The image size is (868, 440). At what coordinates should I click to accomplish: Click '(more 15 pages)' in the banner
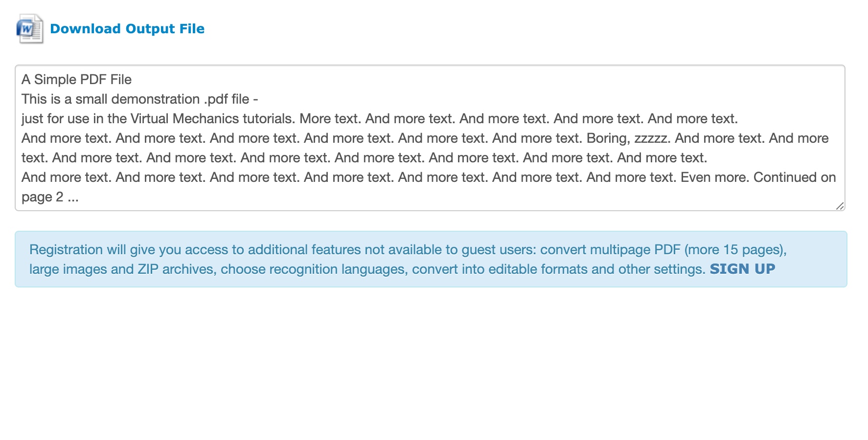point(735,250)
